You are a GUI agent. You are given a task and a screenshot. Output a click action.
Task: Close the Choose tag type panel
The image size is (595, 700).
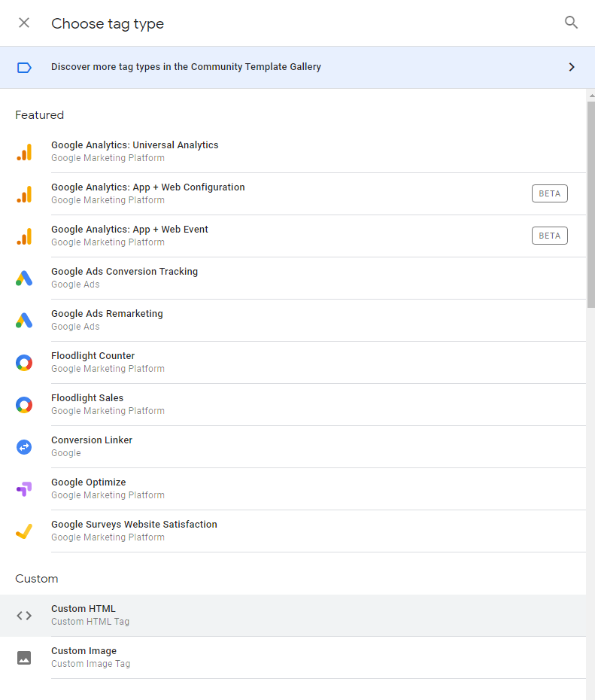point(24,23)
